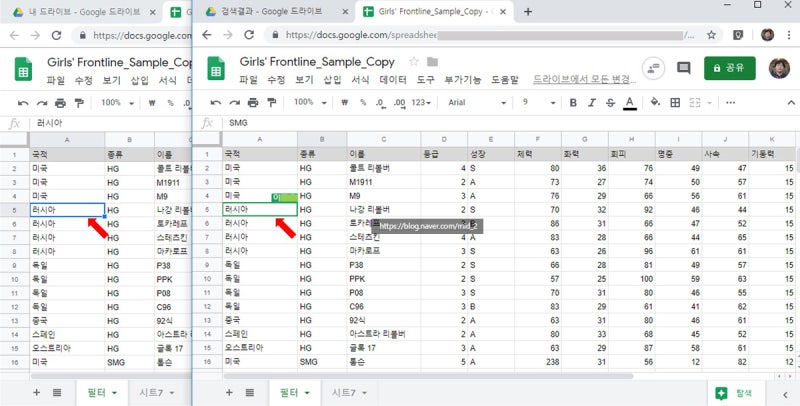Open Arial font dropdown
Screen dimensions: 800x406
[477, 103]
